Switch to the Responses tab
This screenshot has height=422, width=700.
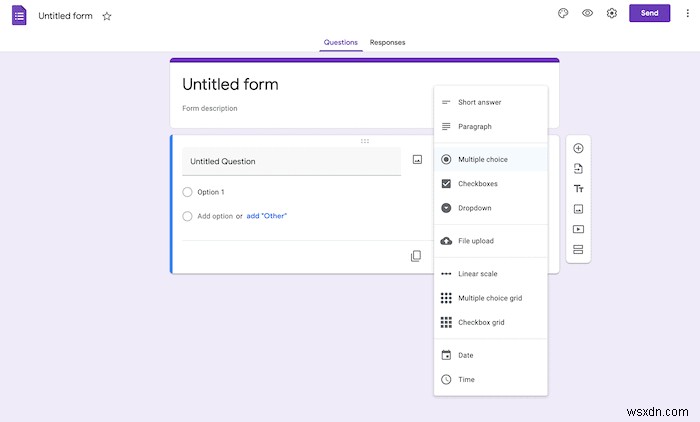coord(387,42)
